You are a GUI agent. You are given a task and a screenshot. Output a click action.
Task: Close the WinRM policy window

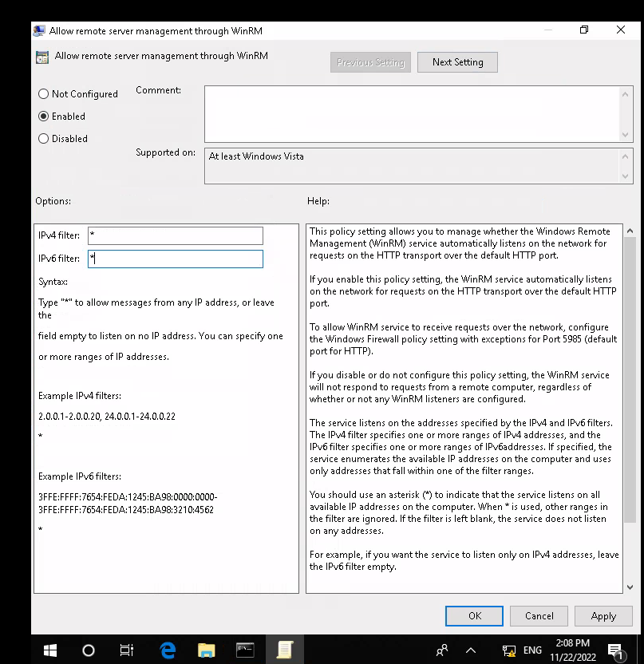coord(621,30)
